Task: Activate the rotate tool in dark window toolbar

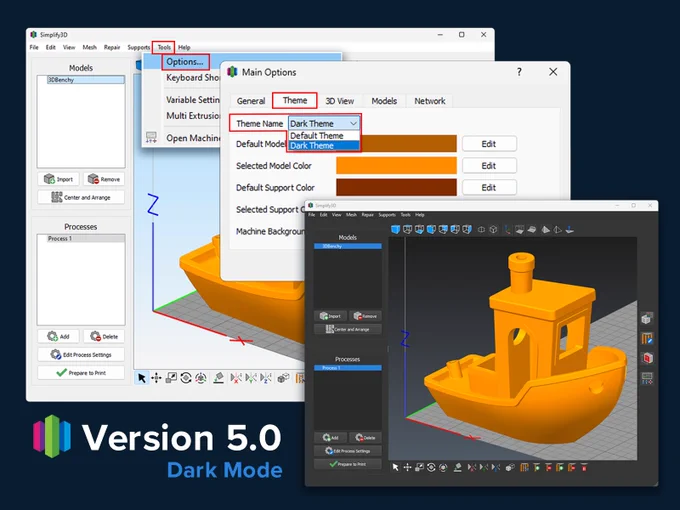Action: tap(431, 467)
